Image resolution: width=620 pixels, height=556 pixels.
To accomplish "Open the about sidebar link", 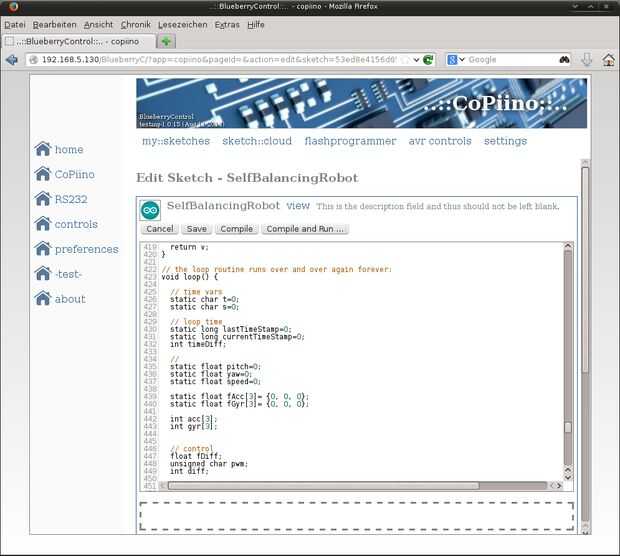I will click(x=70, y=299).
